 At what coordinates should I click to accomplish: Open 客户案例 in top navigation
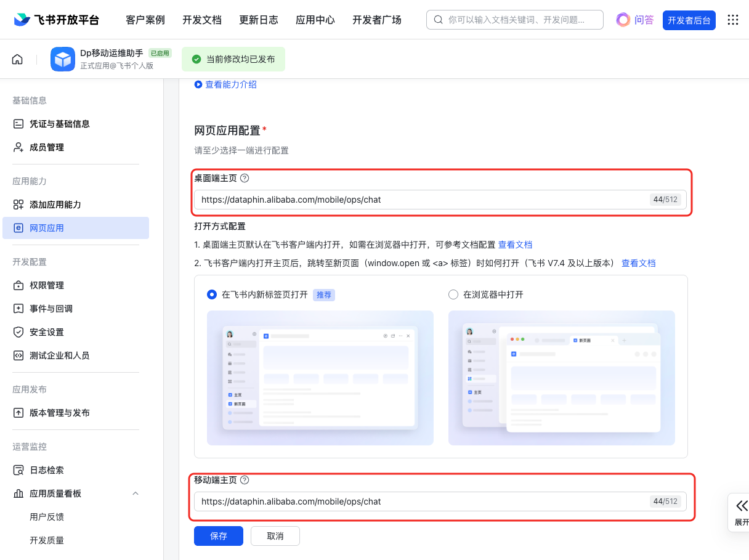[145, 20]
